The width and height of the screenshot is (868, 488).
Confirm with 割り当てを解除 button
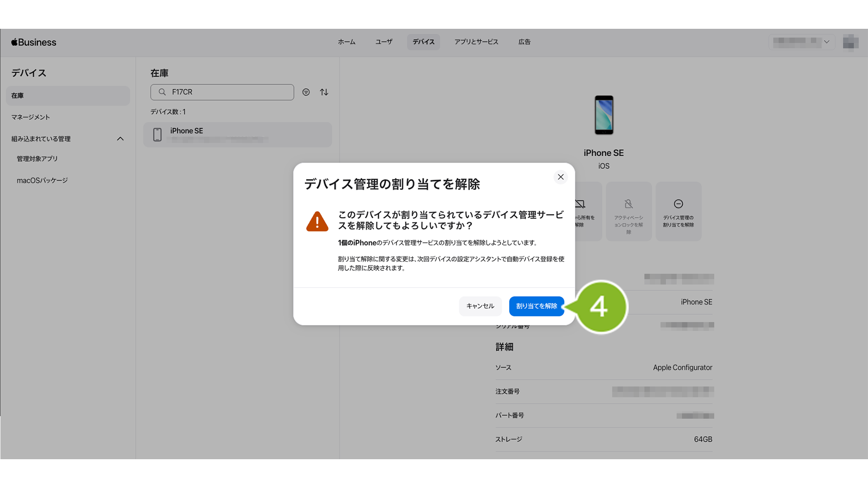tap(536, 306)
